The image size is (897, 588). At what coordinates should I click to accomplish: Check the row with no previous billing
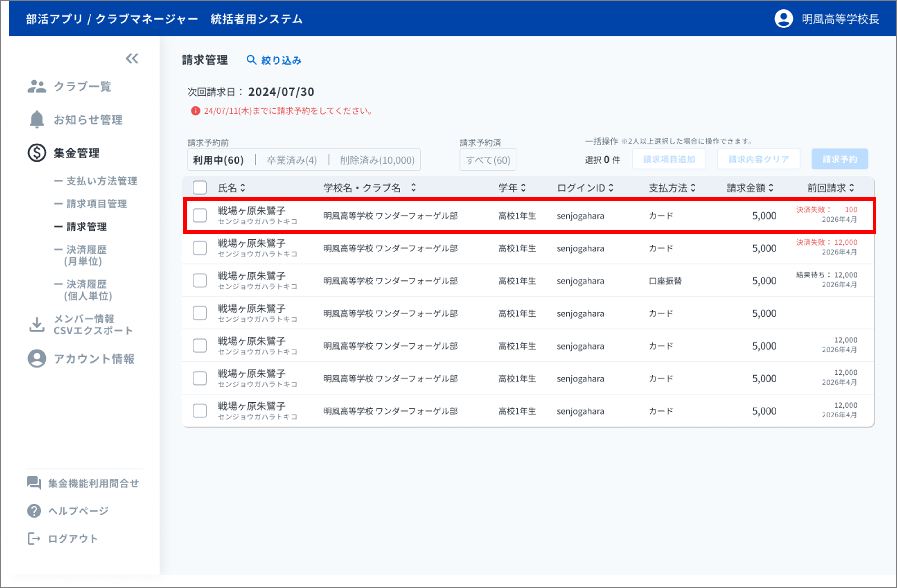[x=200, y=313]
